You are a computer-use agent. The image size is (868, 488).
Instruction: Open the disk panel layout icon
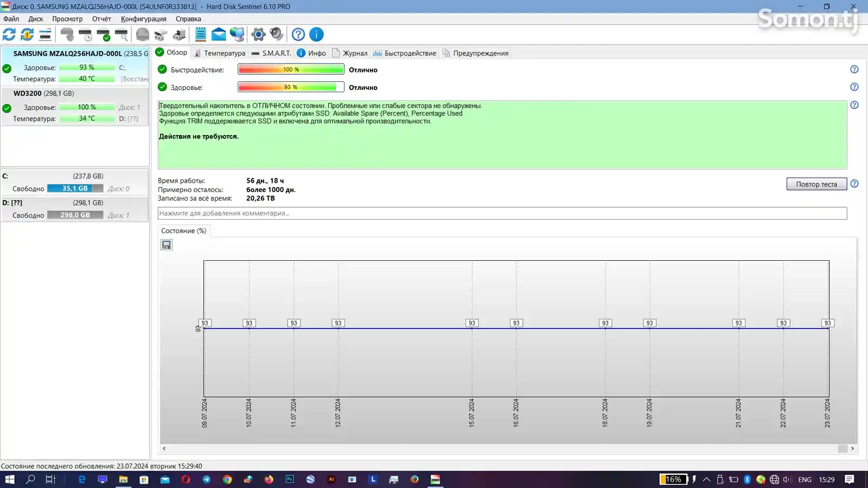click(x=46, y=34)
